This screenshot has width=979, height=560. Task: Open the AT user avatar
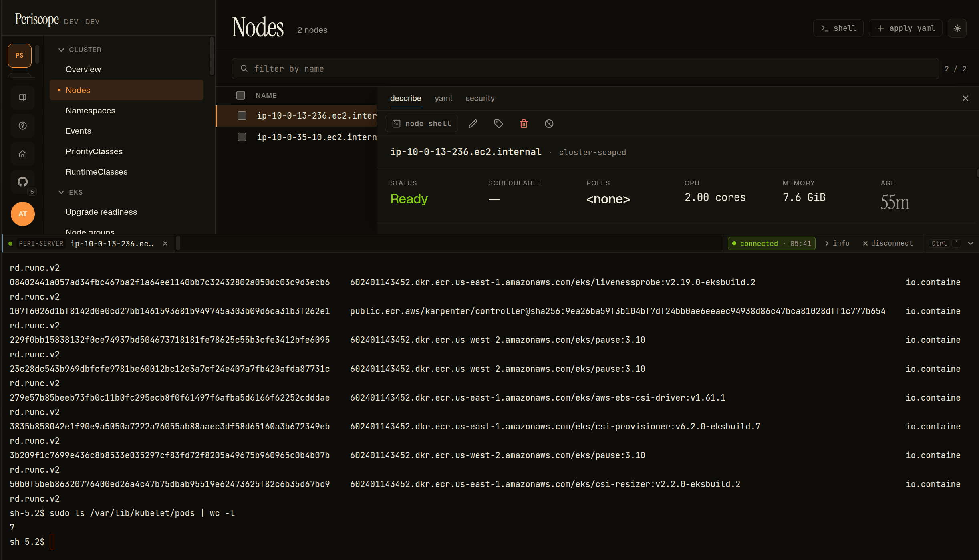coord(23,214)
